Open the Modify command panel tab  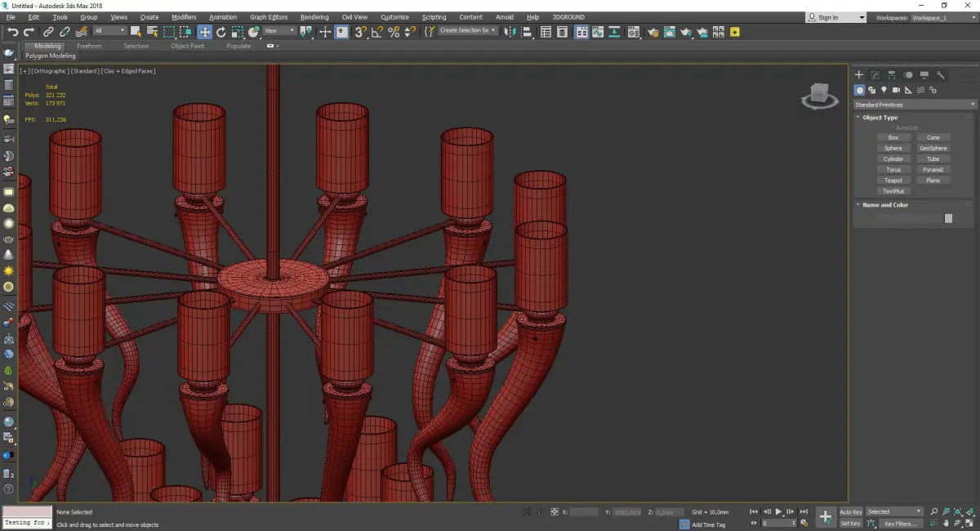coord(875,75)
